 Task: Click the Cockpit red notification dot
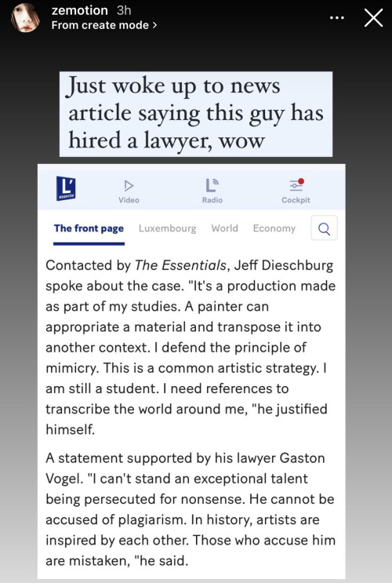[x=301, y=181]
